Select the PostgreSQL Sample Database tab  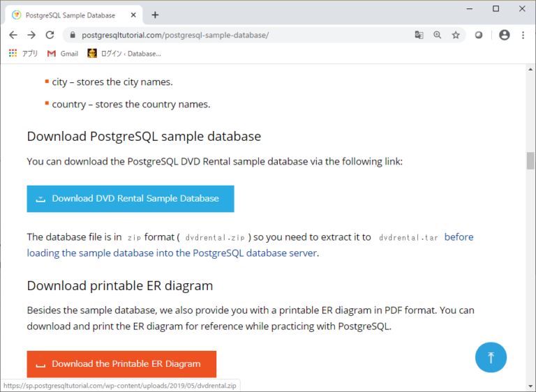coord(74,15)
